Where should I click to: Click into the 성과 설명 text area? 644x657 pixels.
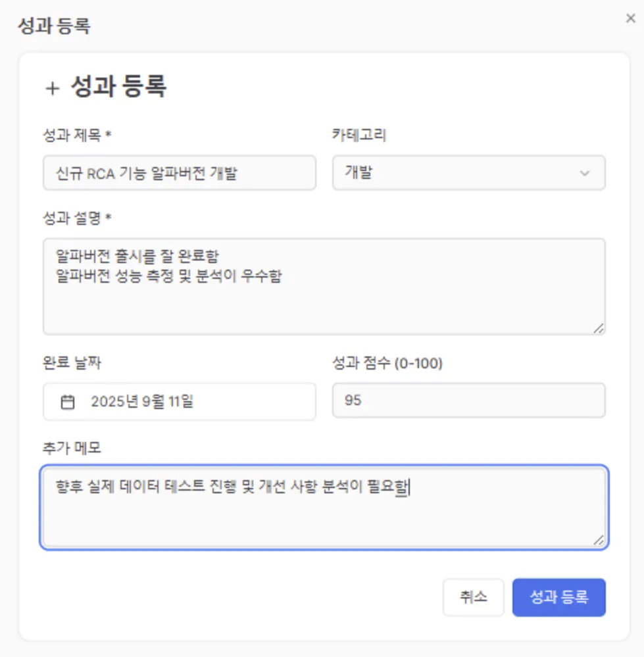pyautogui.click(x=324, y=286)
